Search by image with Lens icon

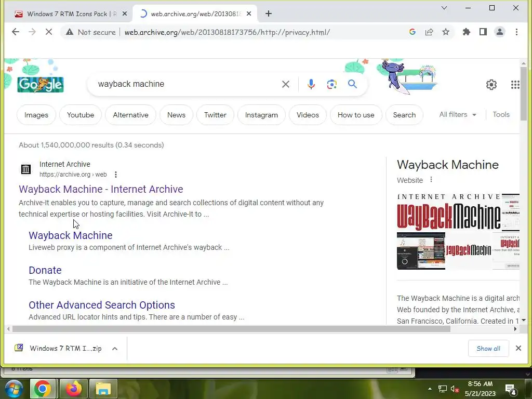pyautogui.click(x=331, y=84)
